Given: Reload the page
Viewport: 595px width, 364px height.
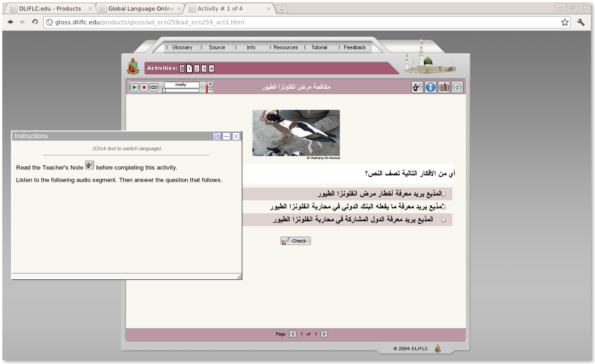Looking at the screenshot, I should (35, 22).
